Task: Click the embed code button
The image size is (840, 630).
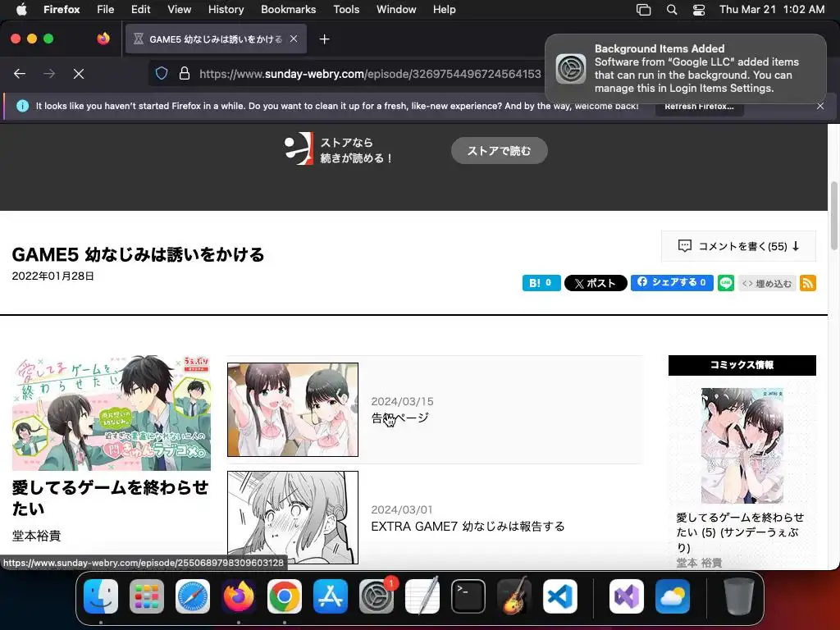Action: (x=767, y=283)
